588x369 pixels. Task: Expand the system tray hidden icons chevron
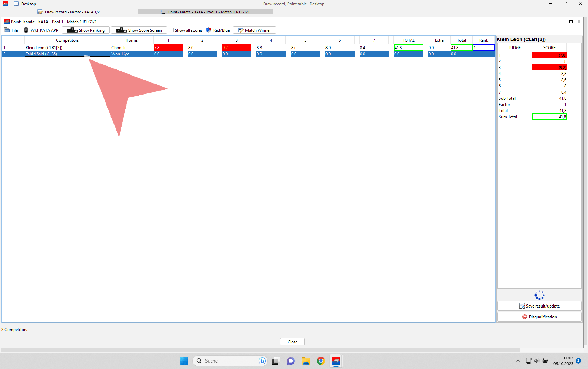point(518,361)
